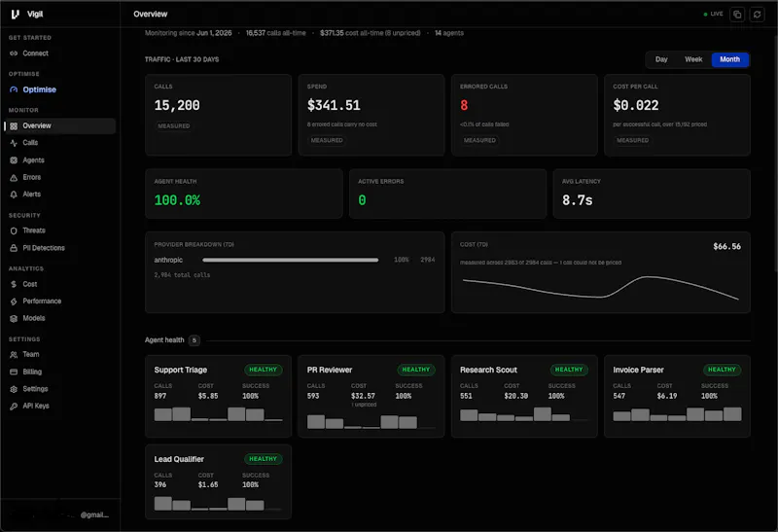
Task: Click the Calls activity icon
Action: (x=14, y=143)
